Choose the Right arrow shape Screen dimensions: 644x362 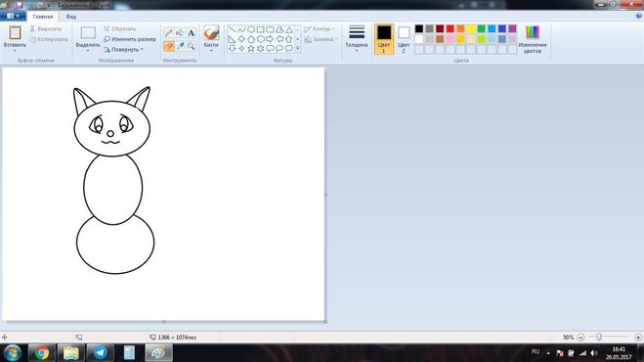[x=270, y=39]
